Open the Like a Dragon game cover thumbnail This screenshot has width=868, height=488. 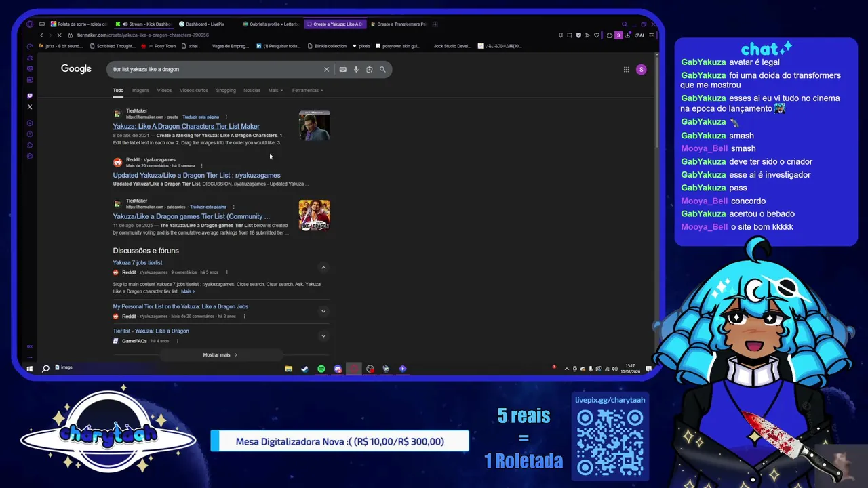point(314,215)
